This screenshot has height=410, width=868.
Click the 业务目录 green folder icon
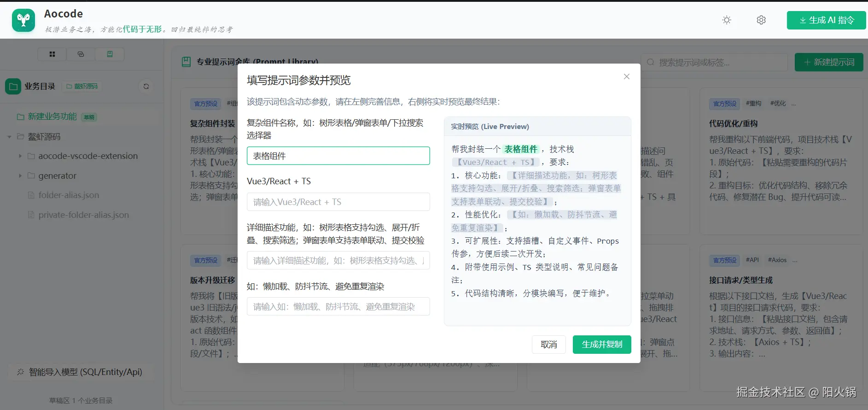tap(13, 86)
